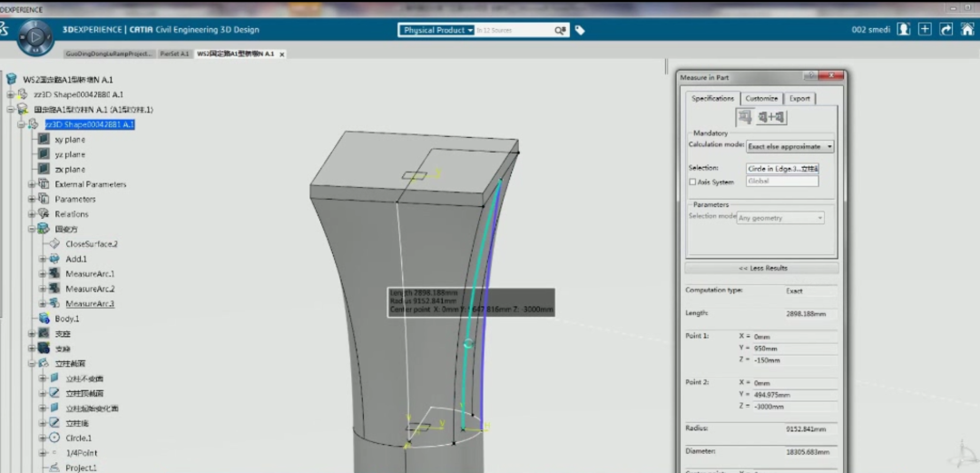Expand the Relations node

pos(31,214)
